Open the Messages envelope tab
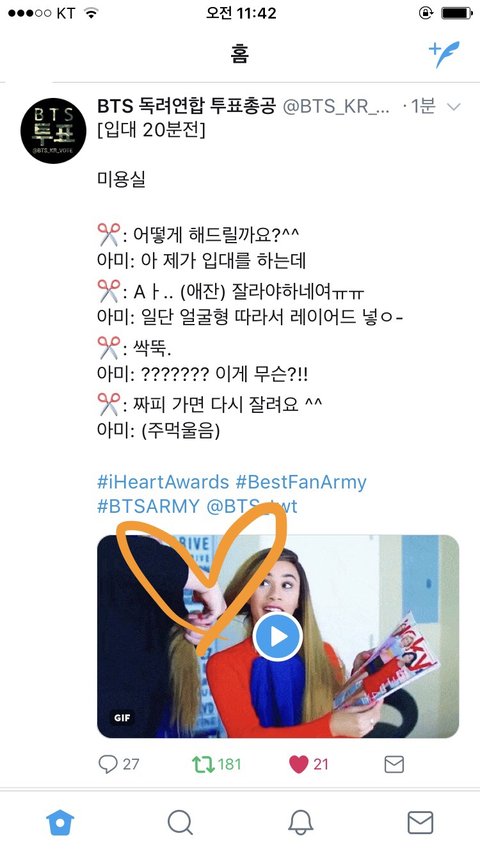480x854 pixels. [420, 822]
